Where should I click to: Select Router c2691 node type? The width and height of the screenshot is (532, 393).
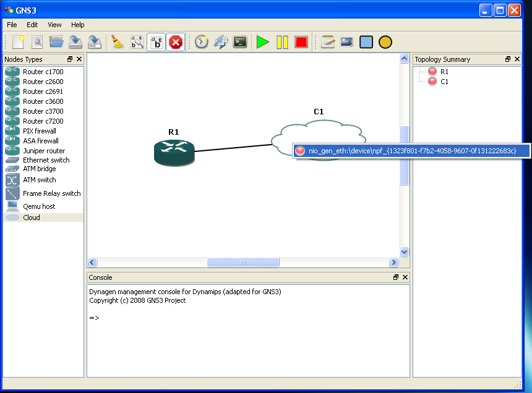43,91
